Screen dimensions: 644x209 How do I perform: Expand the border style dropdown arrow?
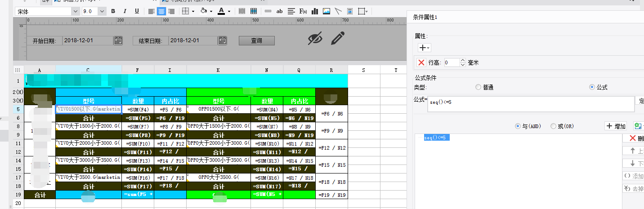point(193,11)
